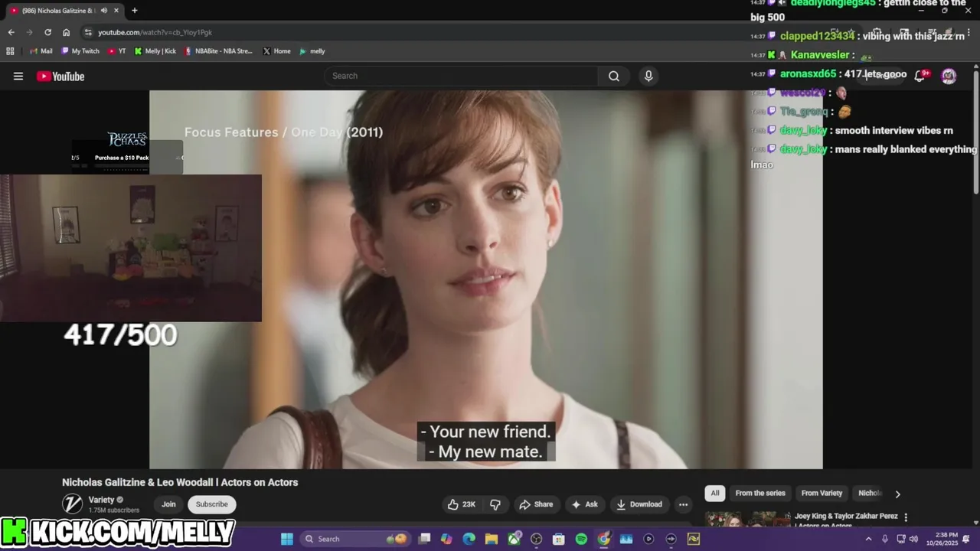The image size is (980, 551).
Task: Subscribe to the Variety channel
Action: [x=212, y=504]
